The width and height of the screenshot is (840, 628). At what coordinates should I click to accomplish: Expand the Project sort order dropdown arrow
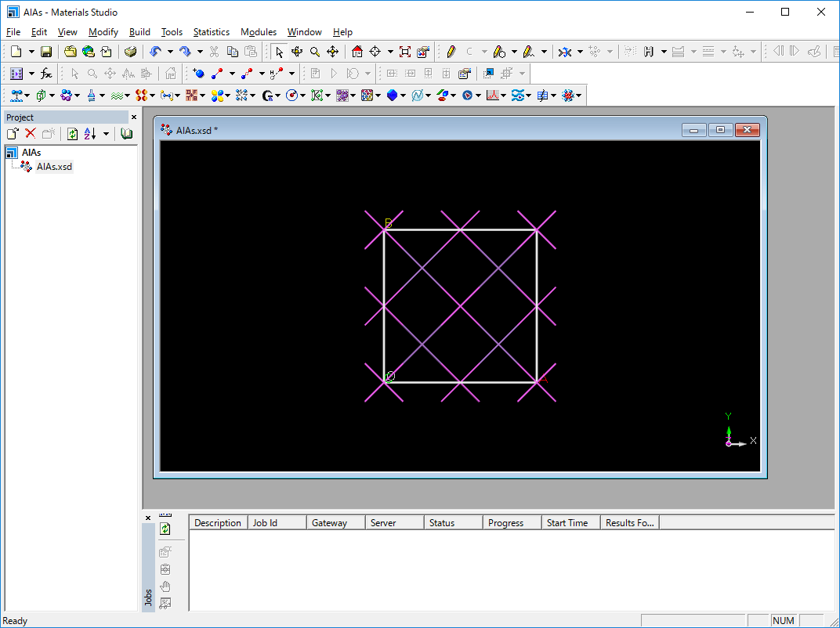tap(106, 134)
